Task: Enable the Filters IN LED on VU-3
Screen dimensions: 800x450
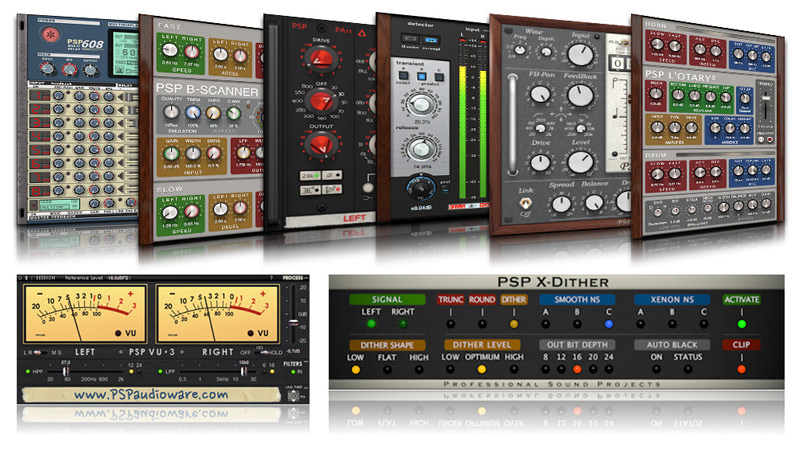Action: (293, 372)
